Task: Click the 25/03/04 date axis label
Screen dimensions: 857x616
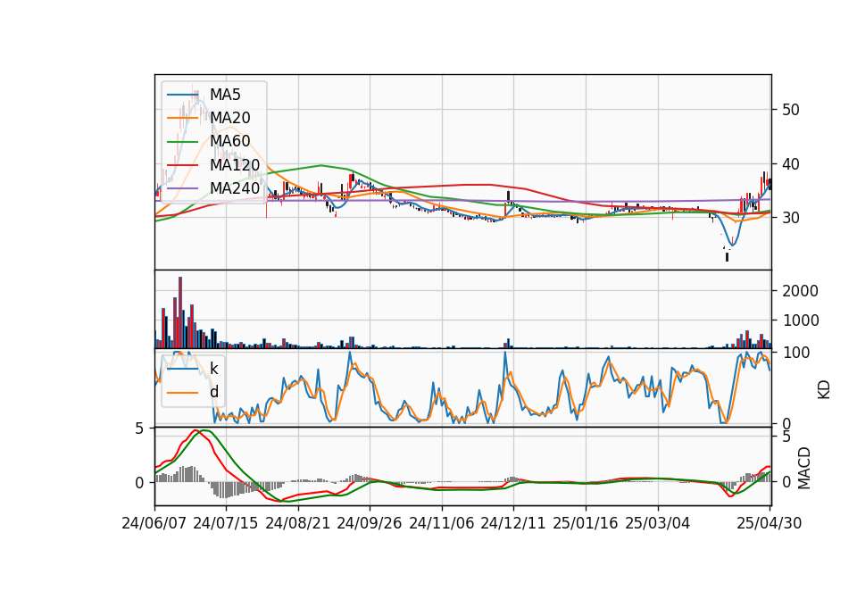Action: point(658,524)
